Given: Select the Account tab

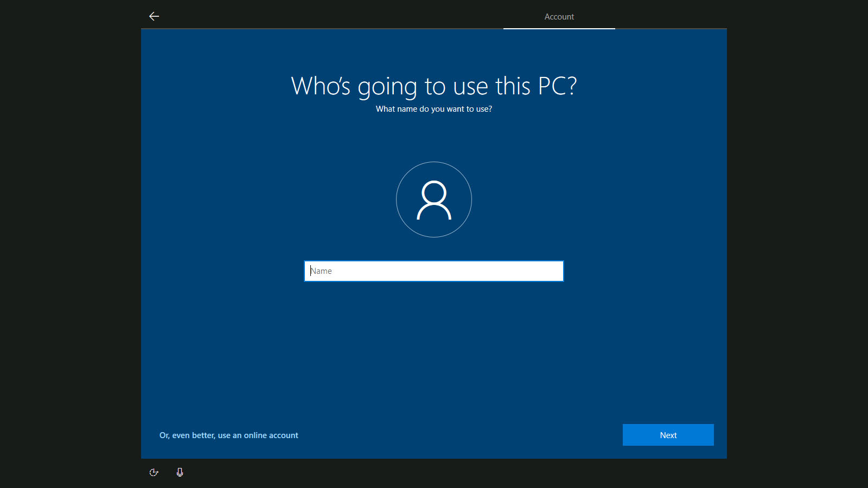Looking at the screenshot, I should coord(559,17).
